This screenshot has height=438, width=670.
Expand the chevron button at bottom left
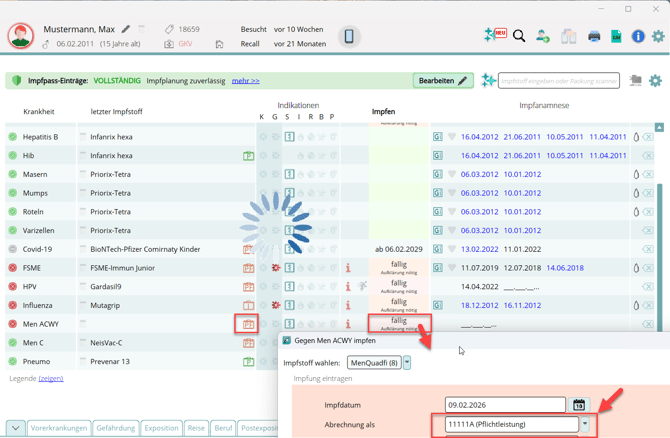(14, 428)
